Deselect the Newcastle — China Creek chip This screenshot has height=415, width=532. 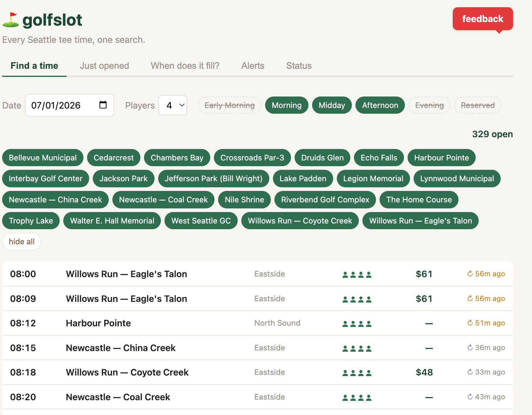click(55, 200)
